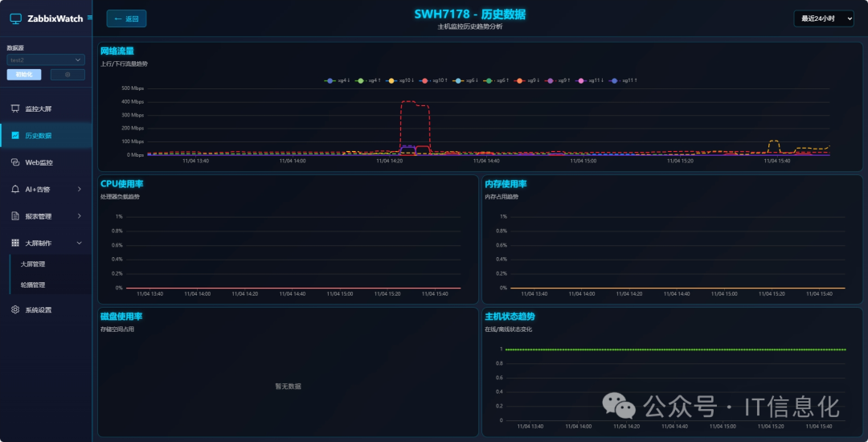
Task: Open the 最近24小时 time range dropdown
Action: pyautogui.click(x=823, y=18)
